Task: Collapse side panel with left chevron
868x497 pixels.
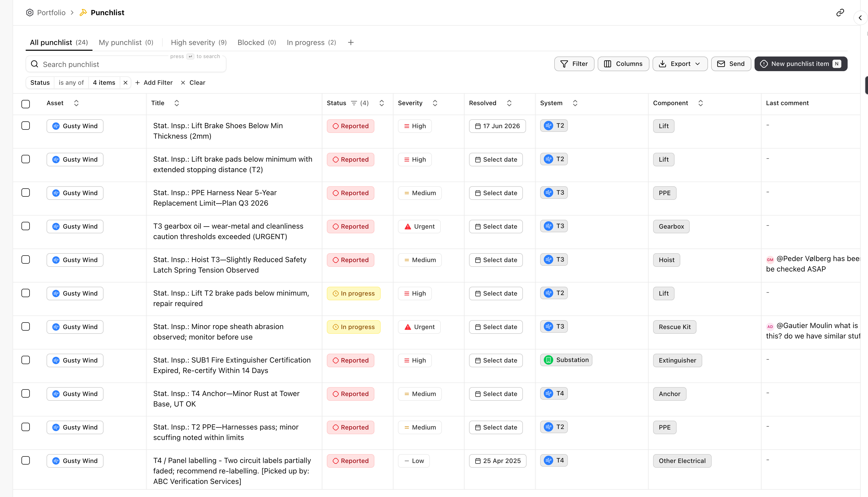Action: point(860,18)
